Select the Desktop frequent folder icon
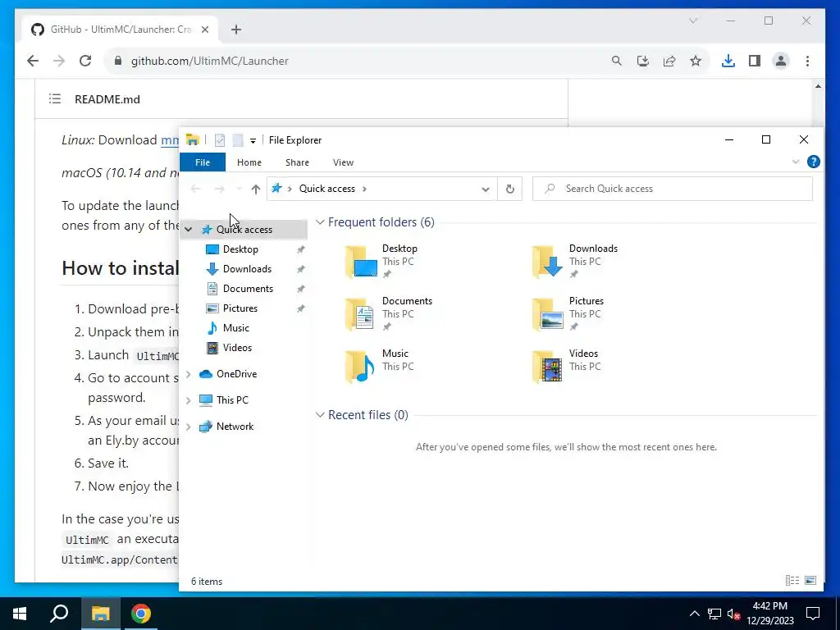Image resolution: width=840 pixels, height=630 pixels. (x=362, y=262)
